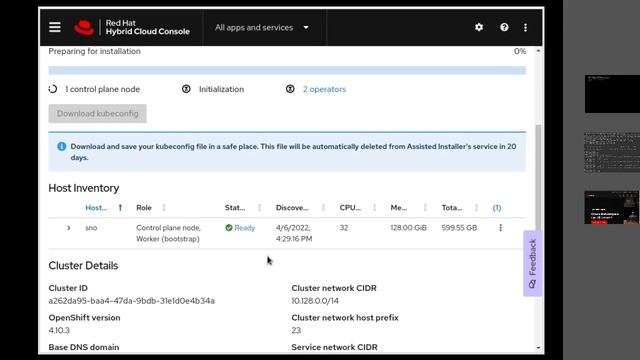The image size is (640, 360).
Task: Open the hamburger navigation menu
Action: [55, 27]
